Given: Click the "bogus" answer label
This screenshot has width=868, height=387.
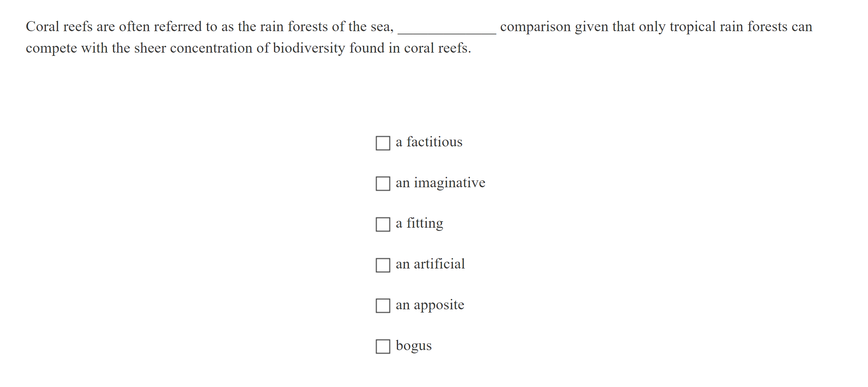Looking at the screenshot, I should [413, 346].
